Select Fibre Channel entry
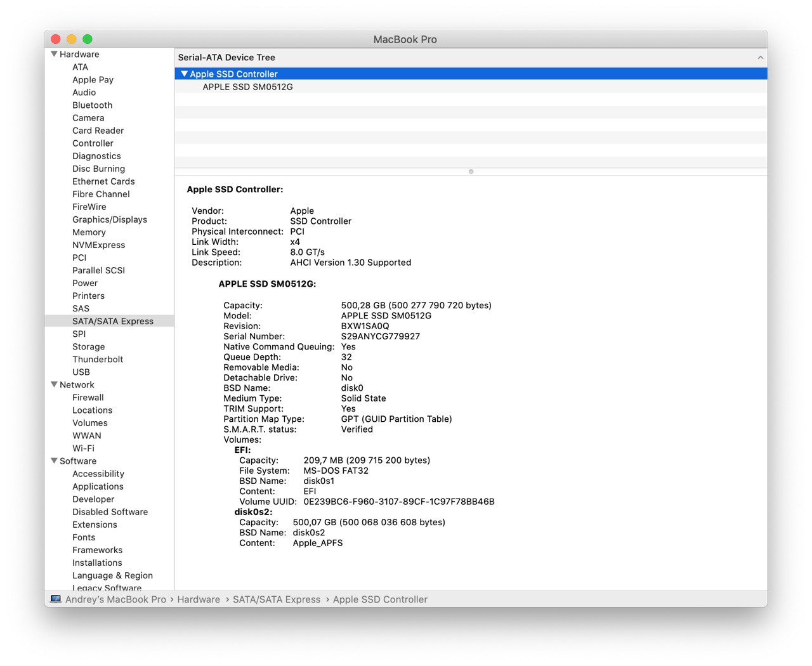 tap(101, 194)
